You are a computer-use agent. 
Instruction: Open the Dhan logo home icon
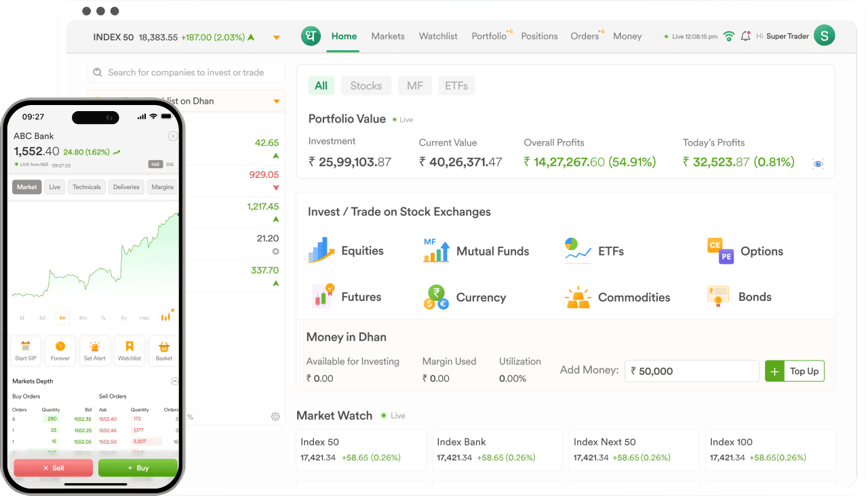[311, 37]
